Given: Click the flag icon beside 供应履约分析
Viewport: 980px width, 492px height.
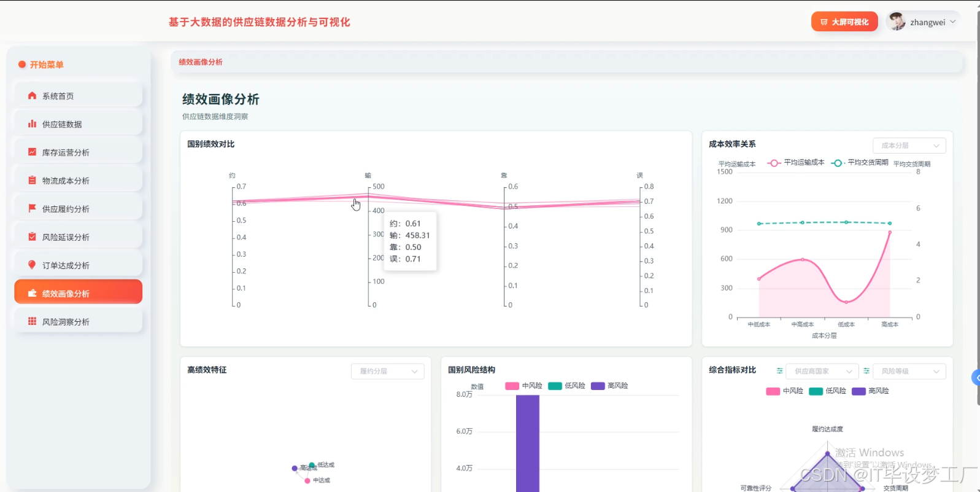Looking at the screenshot, I should (x=32, y=209).
